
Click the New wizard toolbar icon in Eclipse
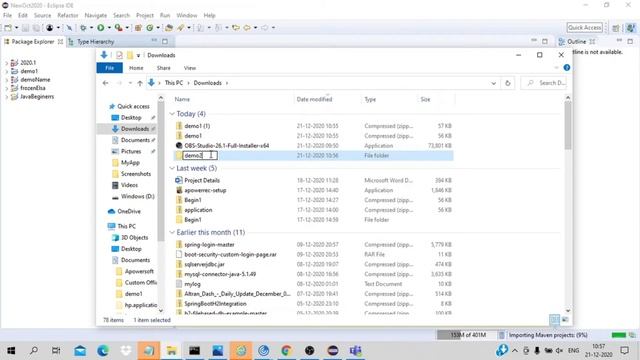click(8, 28)
